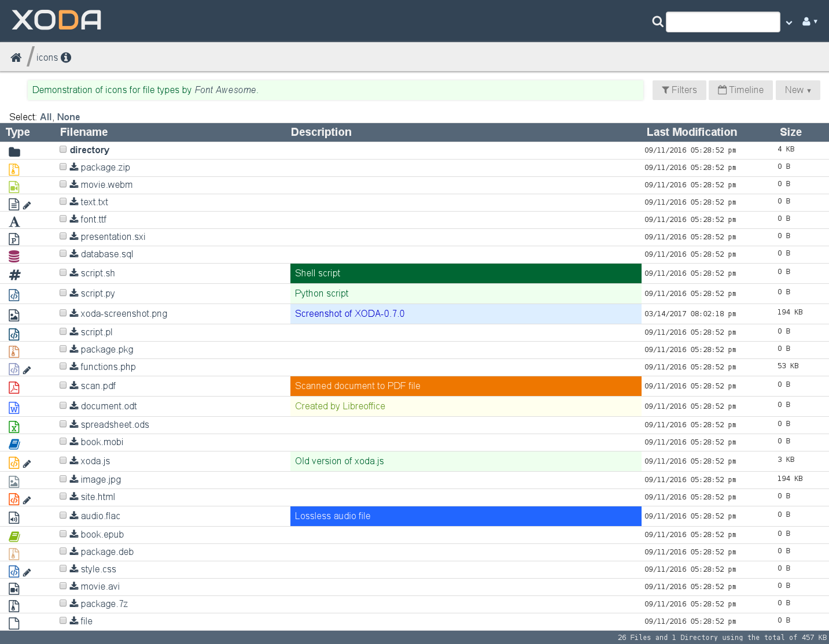829x644 pixels.
Task: Show folder info via the info icon
Action: [x=65, y=57]
